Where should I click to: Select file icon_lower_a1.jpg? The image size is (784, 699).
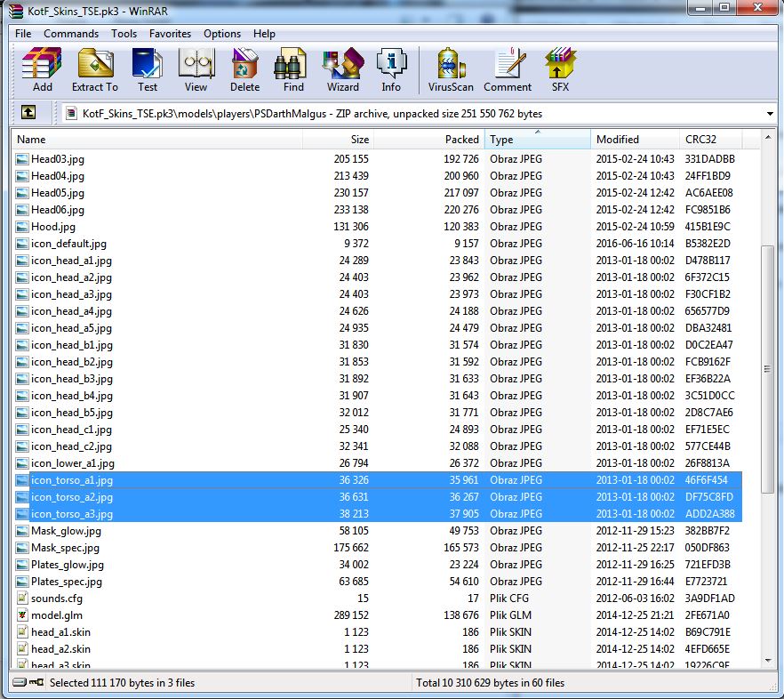tap(377, 463)
